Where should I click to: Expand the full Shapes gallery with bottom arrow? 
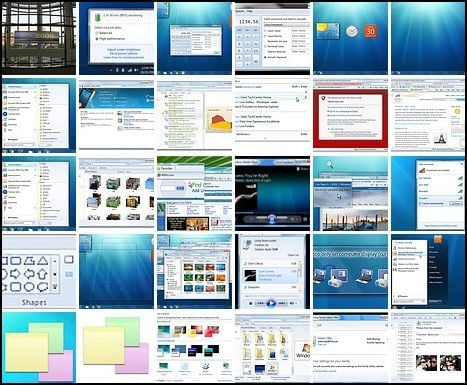pyautogui.click(x=55, y=287)
